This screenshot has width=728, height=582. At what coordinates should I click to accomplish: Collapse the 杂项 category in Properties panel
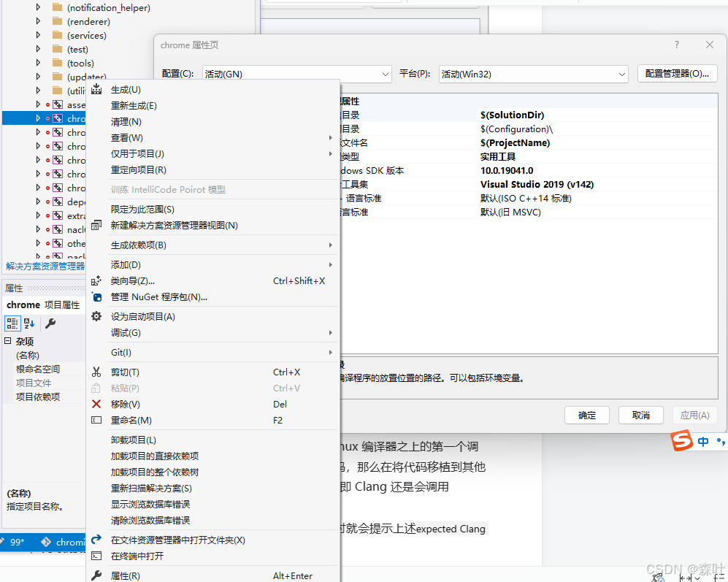point(8,341)
